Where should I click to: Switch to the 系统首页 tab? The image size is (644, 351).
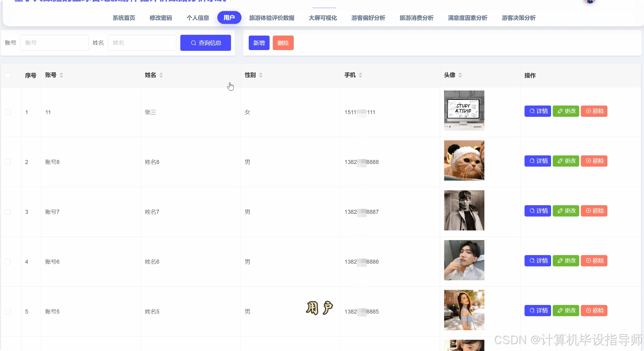click(x=123, y=18)
